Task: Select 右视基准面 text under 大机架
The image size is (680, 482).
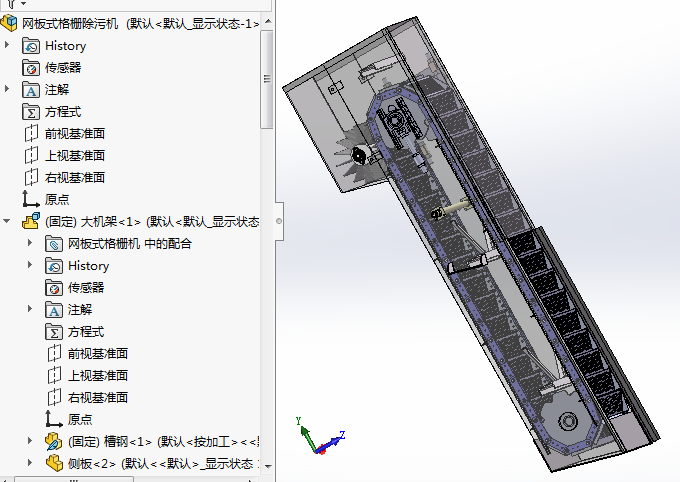Action: 98,397
